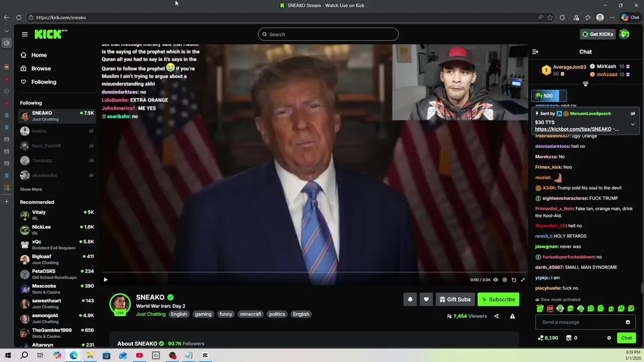Open the taskbar clock

pyautogui.click(x=633, y=355)
